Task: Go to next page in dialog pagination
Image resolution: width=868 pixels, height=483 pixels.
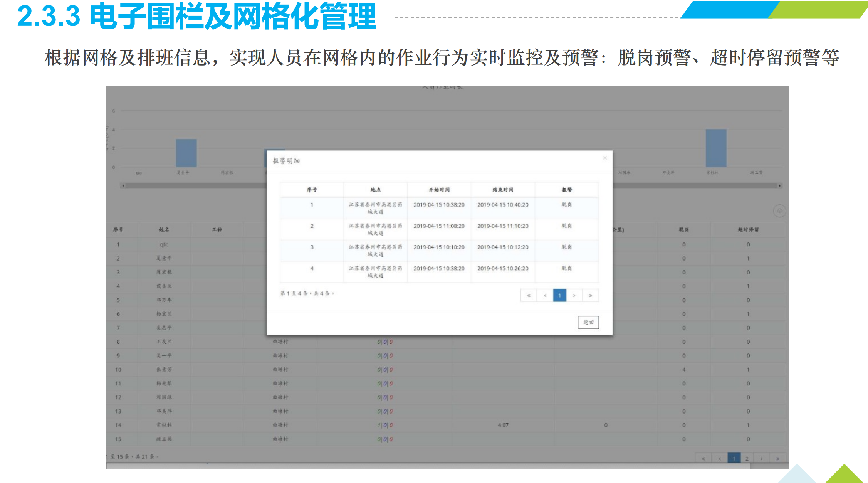Action: (574, 296)
